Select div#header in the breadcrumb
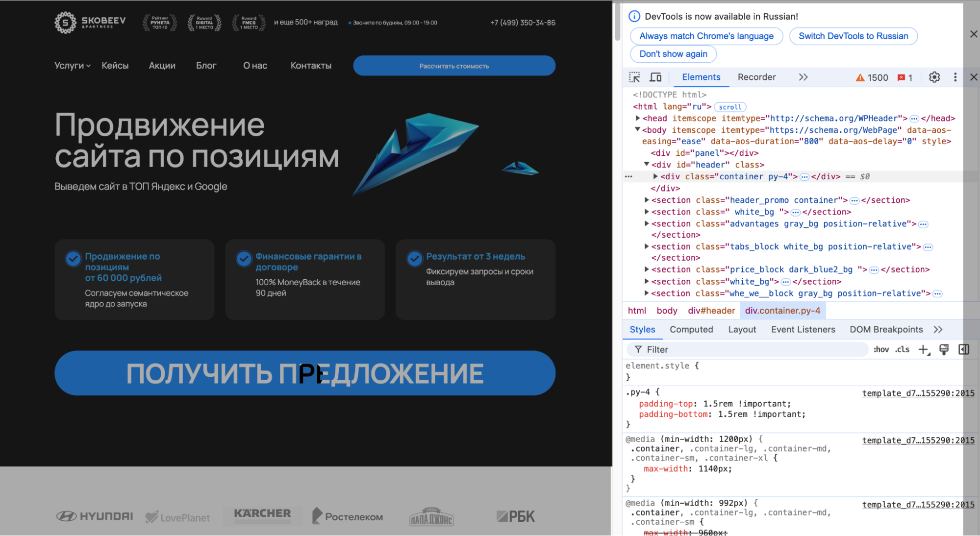This screenshot has width=980, height=536. [x=711, y=311]
